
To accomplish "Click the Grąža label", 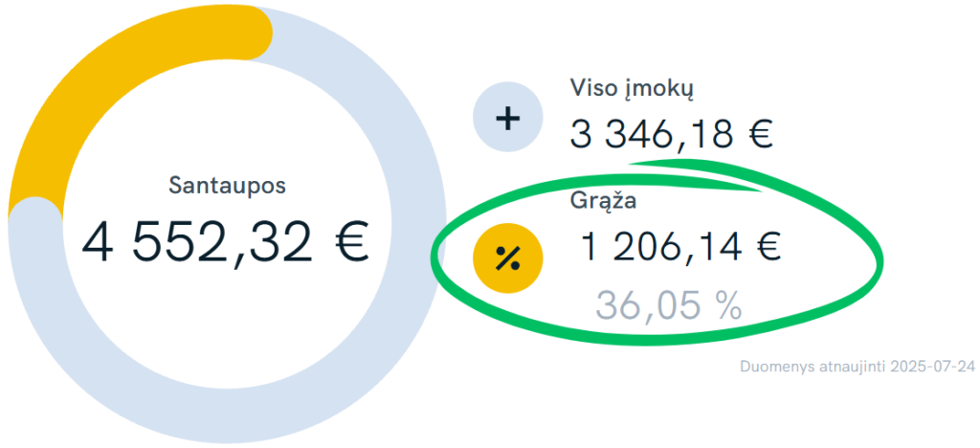I will pyautogui.click(x=603, y=201).
